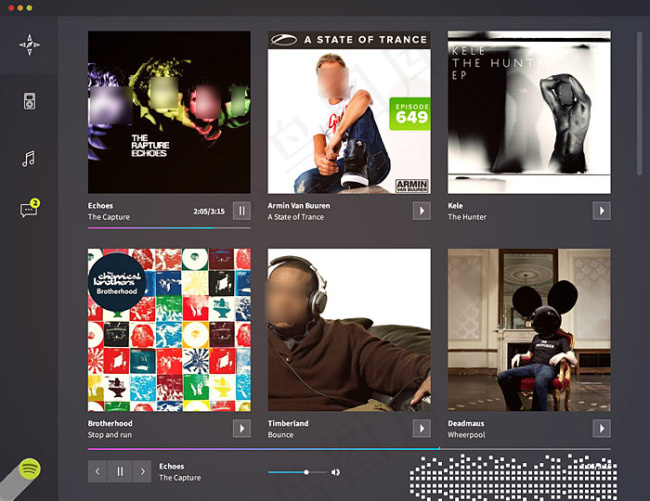Play Brotherhood Stop and run
Image resolution: width=650 pixels, height=501 pixels.
point(242,428)
